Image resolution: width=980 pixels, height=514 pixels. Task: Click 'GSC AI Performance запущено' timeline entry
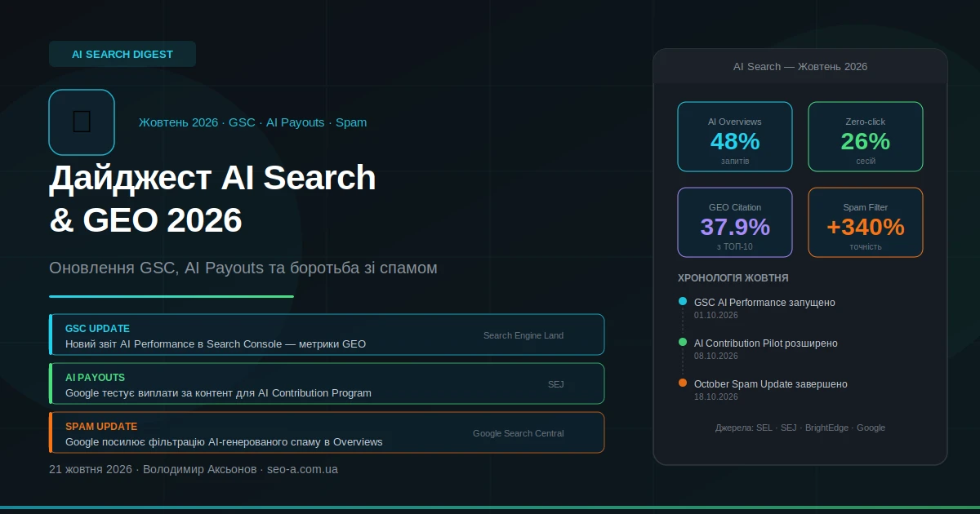pyautogui.click(x=764, y=303)
